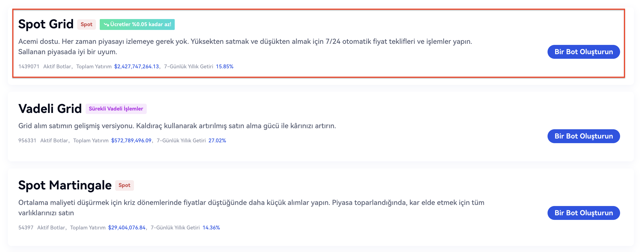Create a bot for Spot Martingale

pos(583,213)
